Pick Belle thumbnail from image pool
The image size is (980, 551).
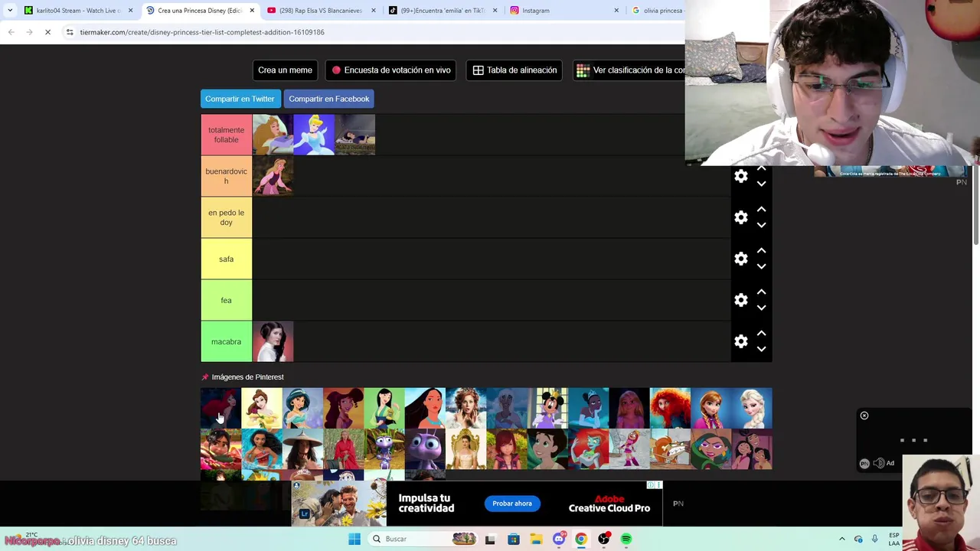(x=262, y=408)
